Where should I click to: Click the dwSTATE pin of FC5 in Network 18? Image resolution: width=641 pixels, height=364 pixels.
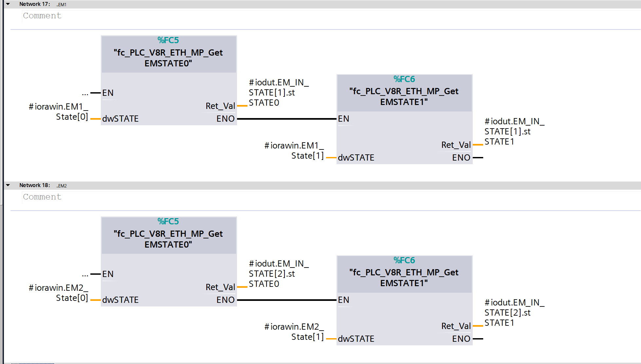(120, 300)
